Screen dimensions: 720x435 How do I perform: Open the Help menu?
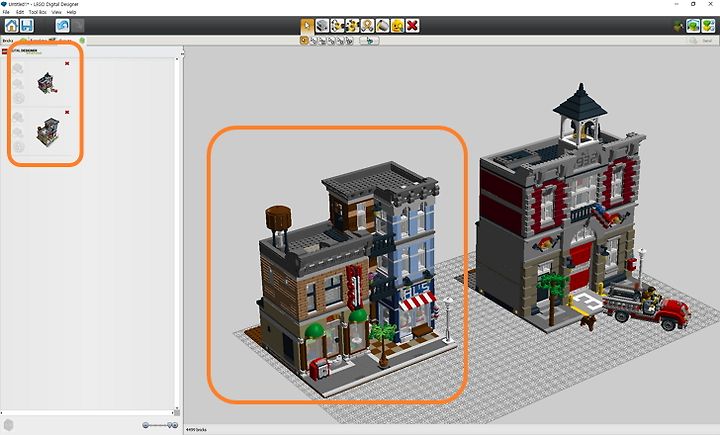(71, 12)
